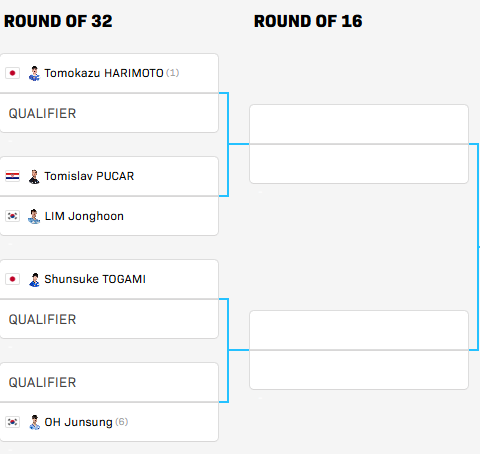480x454 pixels.
Task: Click OH Junsung's player avatar
Action: [34, 422]
